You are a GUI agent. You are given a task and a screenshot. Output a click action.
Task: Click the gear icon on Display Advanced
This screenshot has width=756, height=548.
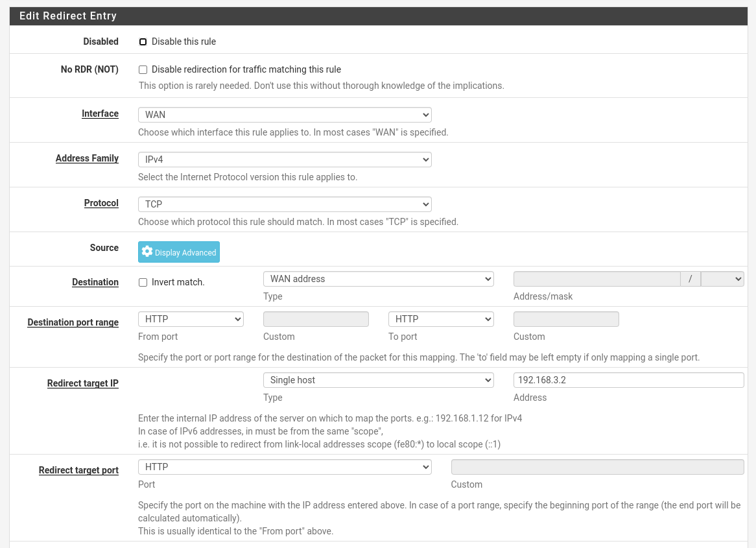147,252
